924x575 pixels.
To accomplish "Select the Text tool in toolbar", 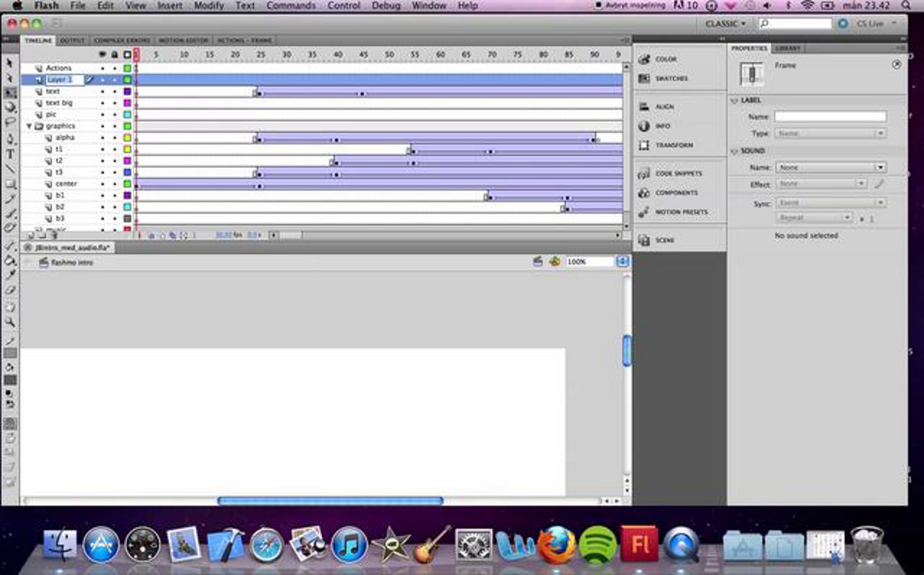I will (10, 154).
